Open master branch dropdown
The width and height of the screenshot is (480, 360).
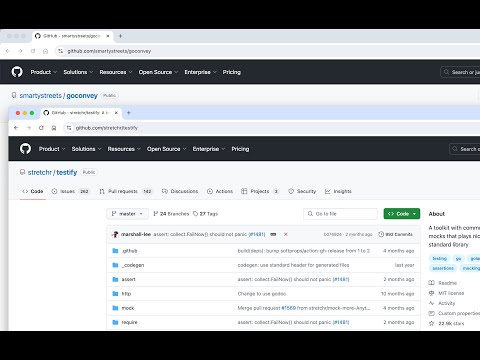[x=127, y=214]
